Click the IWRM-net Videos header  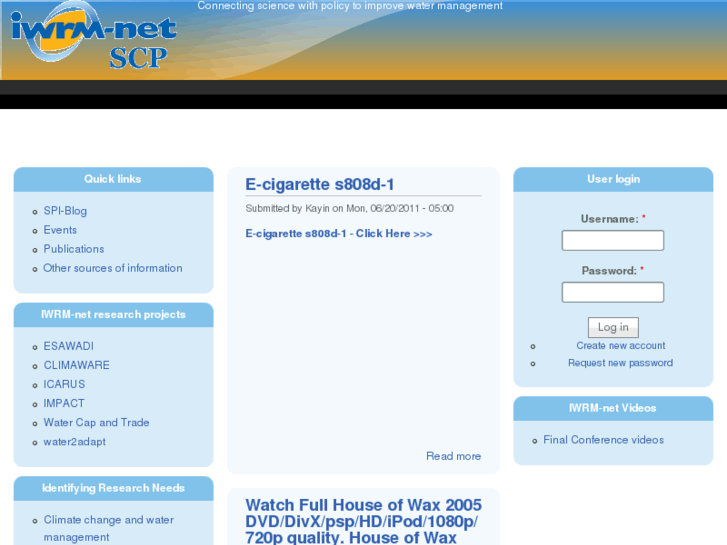coord(613,409)
